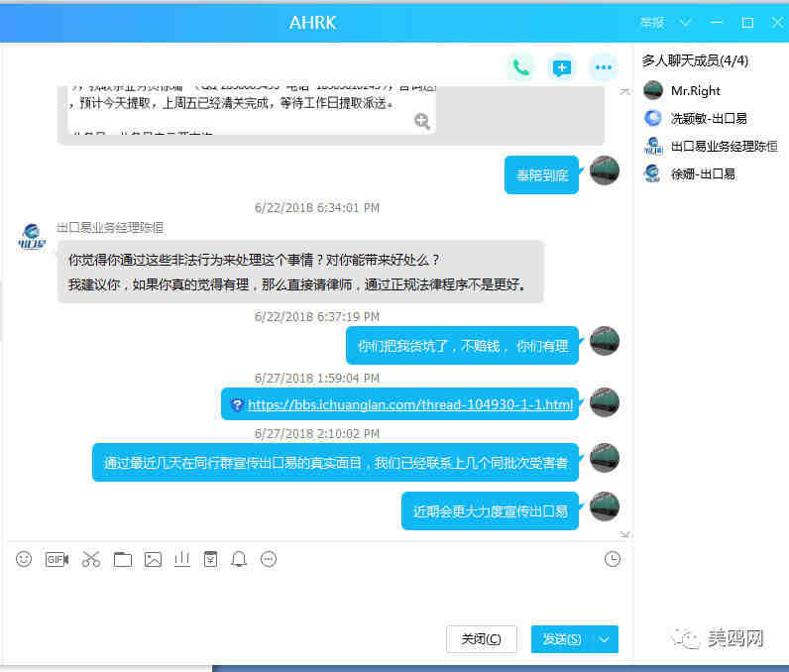The width and height of the screenshot is (789, 672).
Task: Click the 奉陪到底 message bubble
Action: 541,175
